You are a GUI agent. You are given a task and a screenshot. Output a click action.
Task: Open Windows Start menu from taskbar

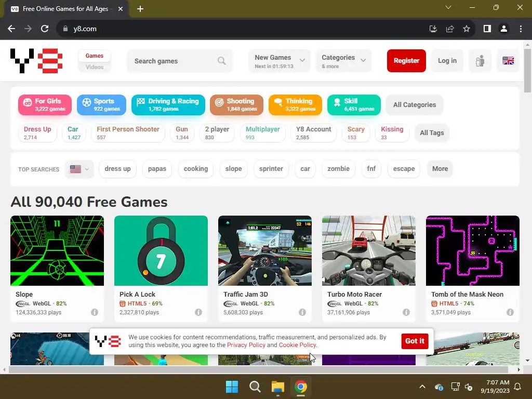coord(232,387)
